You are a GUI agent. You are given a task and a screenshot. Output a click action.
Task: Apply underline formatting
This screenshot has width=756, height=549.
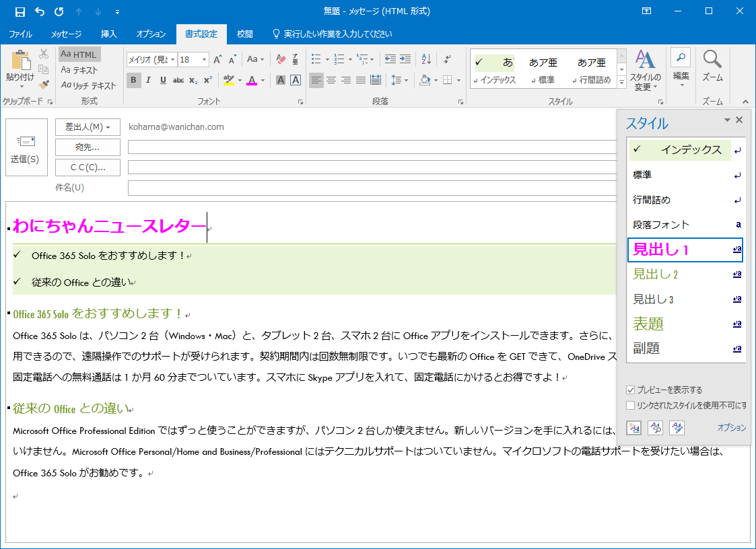coord(163,80)
